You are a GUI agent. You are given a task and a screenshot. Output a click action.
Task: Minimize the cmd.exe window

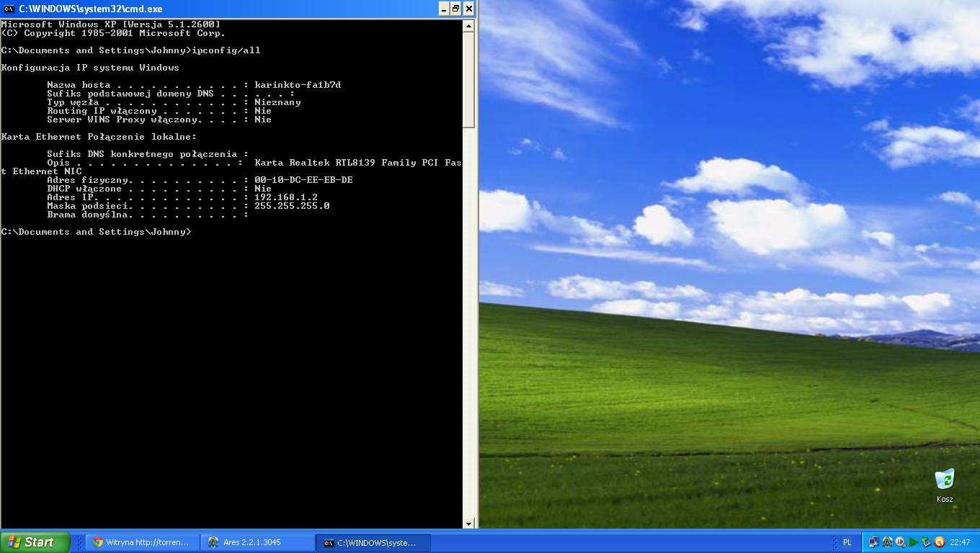pyautogui.click(x=444, y=9)
